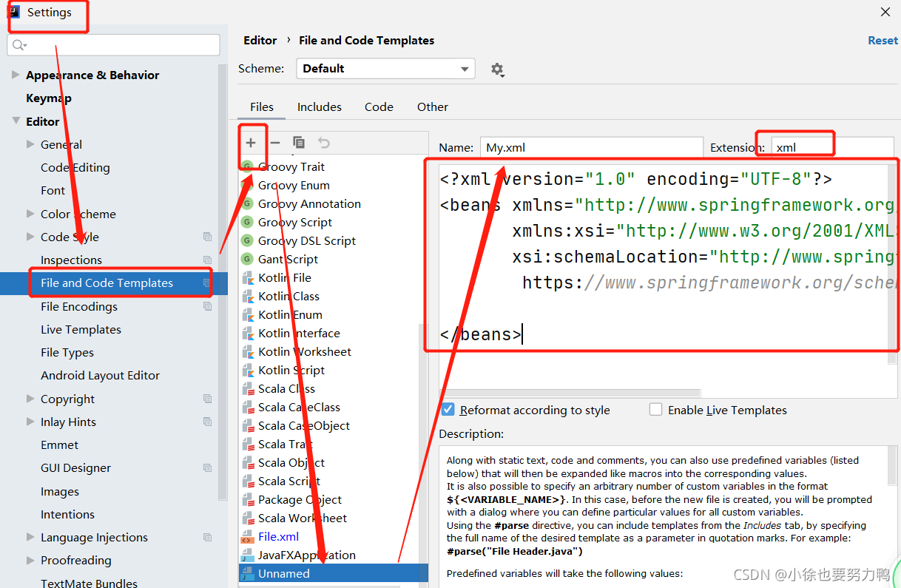Select the Groovy Annotation template icon
Screen dimensions: 901x588
point(247,203)
